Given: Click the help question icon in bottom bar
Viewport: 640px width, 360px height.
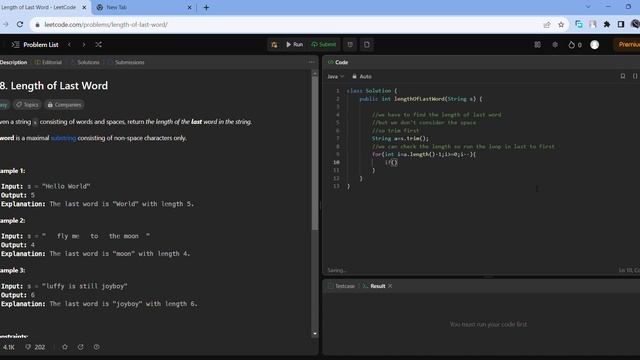Looking at the screenshot, I should point(96,347).
